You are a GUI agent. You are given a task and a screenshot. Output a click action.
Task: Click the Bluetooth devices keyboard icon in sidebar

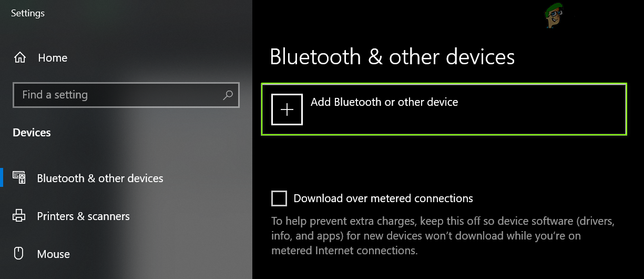click(19, 178)
